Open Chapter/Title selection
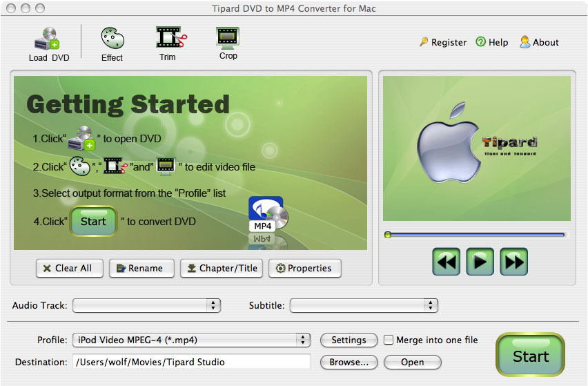The image size is (588, 386). (222, 269)
